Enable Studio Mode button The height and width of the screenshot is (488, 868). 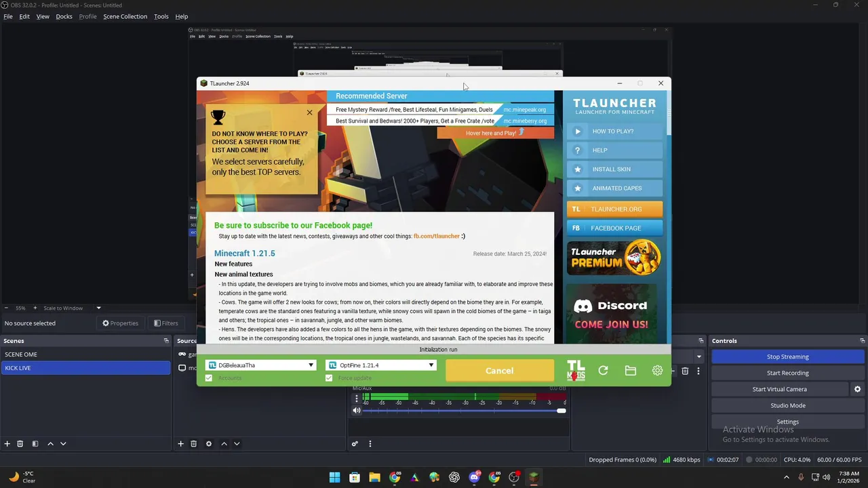787,405
